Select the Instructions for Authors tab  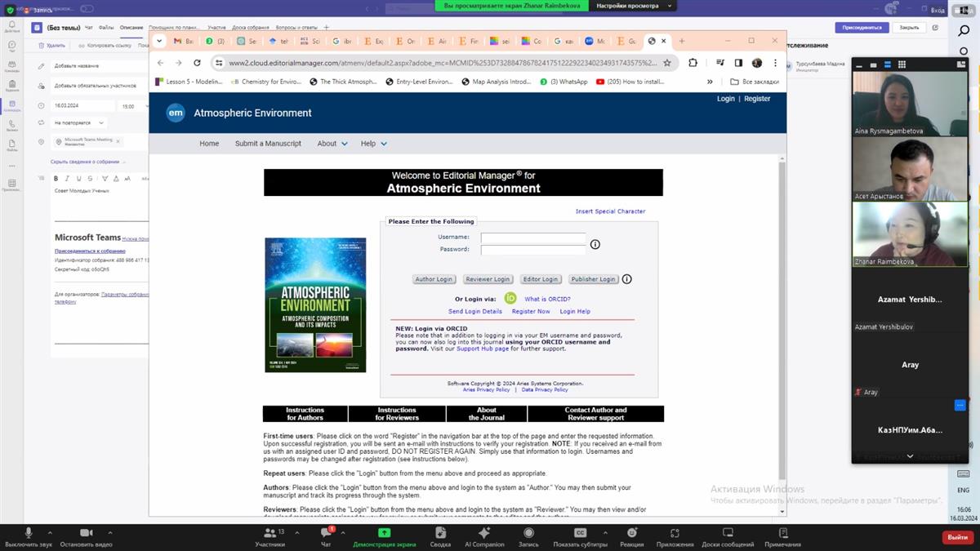coord(305,414)
